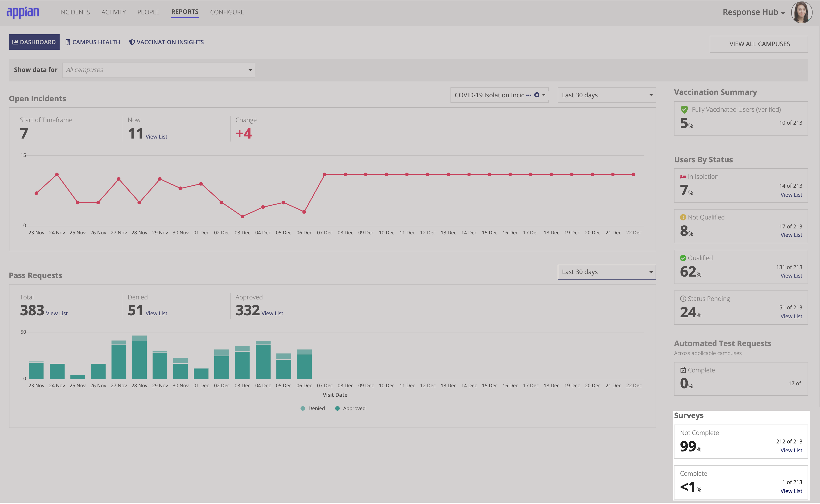Expand the Pass Requests Last 30 days dropdown
This screenshot has height=504, width=820.
[x=606, y=272]
